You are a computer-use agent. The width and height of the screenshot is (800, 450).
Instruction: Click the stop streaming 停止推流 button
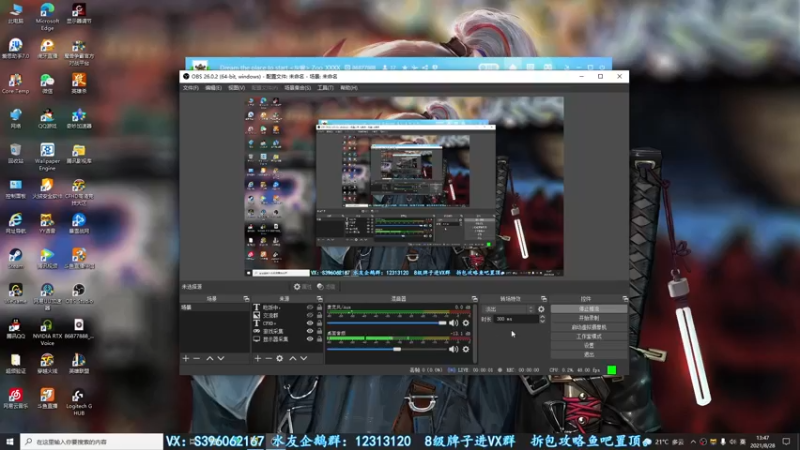589,309
